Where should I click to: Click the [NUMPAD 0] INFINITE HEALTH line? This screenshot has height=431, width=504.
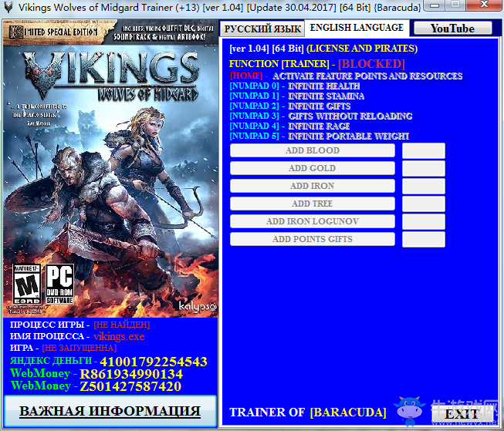click(295, 86)
